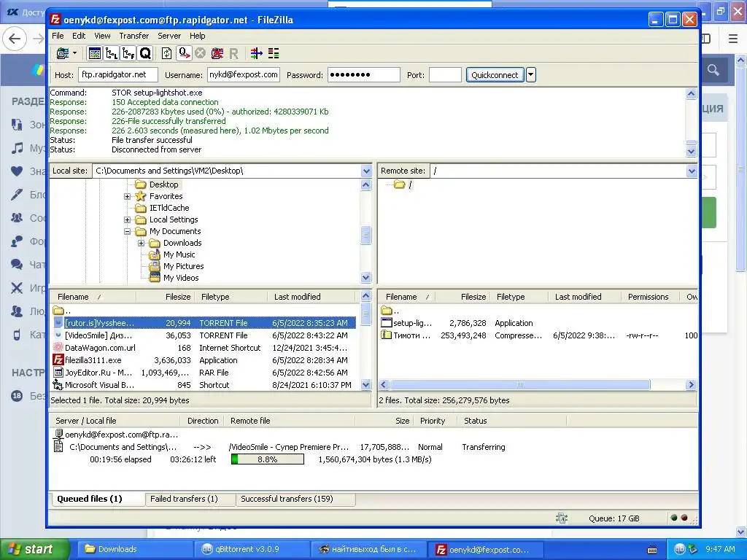747x560 pixels.
Task: Open the Server menu
Action: (x=169, y=36)
